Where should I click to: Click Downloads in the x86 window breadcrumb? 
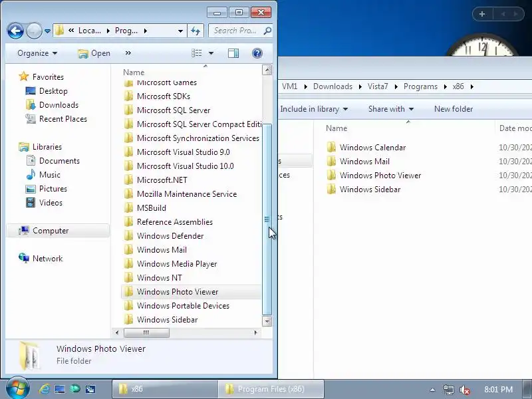[332, 86]
